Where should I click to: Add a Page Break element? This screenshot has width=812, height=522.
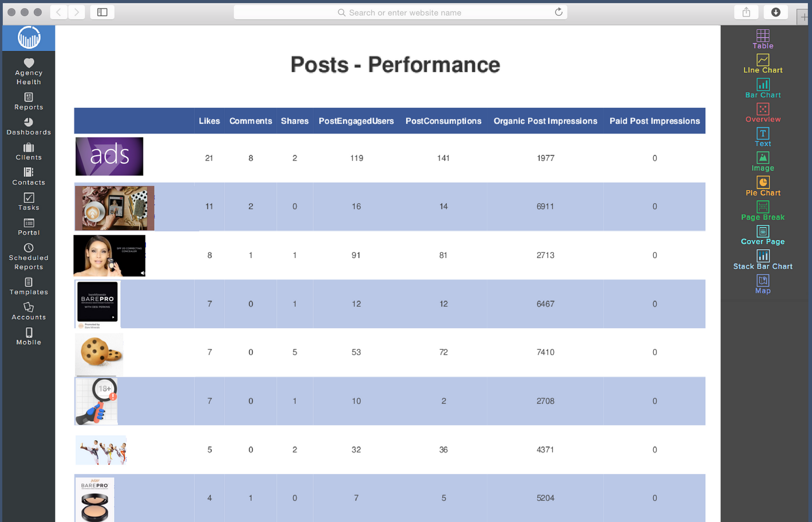pos(763,213)
